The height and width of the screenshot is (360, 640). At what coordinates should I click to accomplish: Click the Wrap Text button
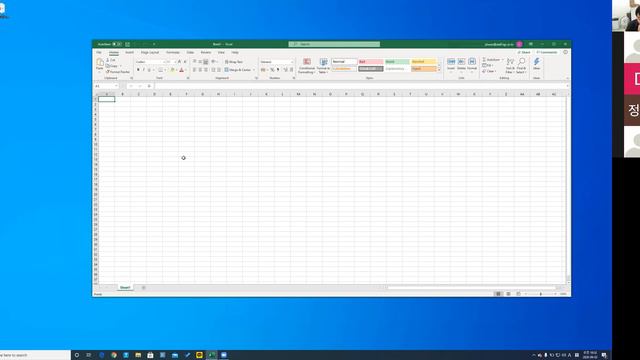coord(234,62)
